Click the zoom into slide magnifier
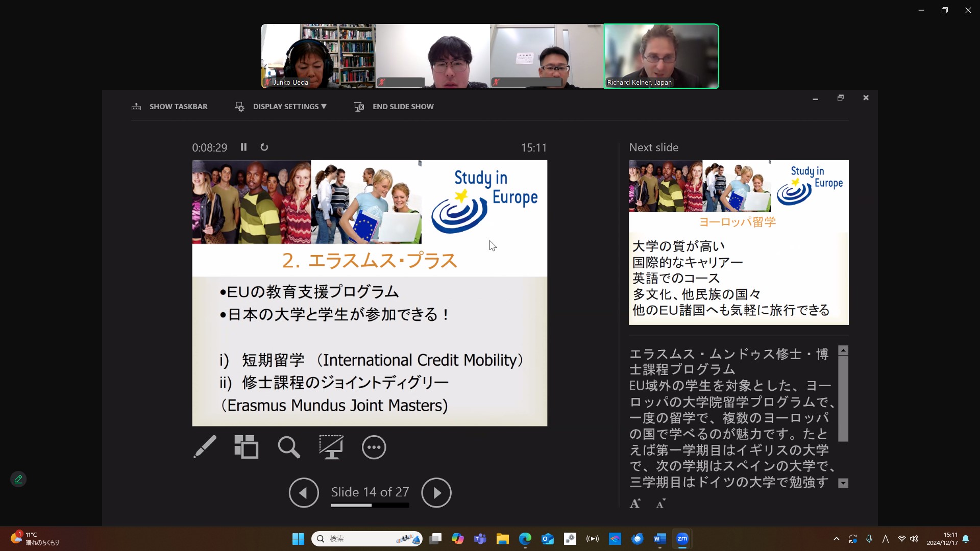Image resolution: width=980 pixels, height=551 pixels. pos(289,447)
